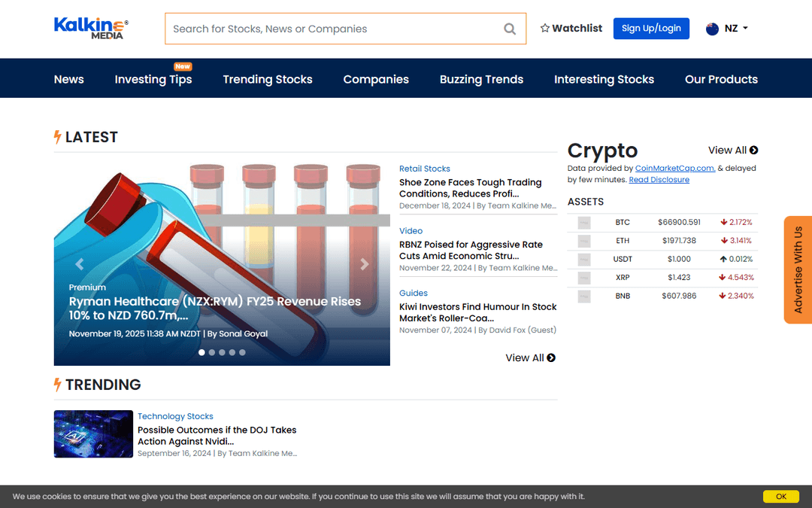Click the BTC price $66900.591
The width and height of the screenshot is (812, 508).
[679, 222]
